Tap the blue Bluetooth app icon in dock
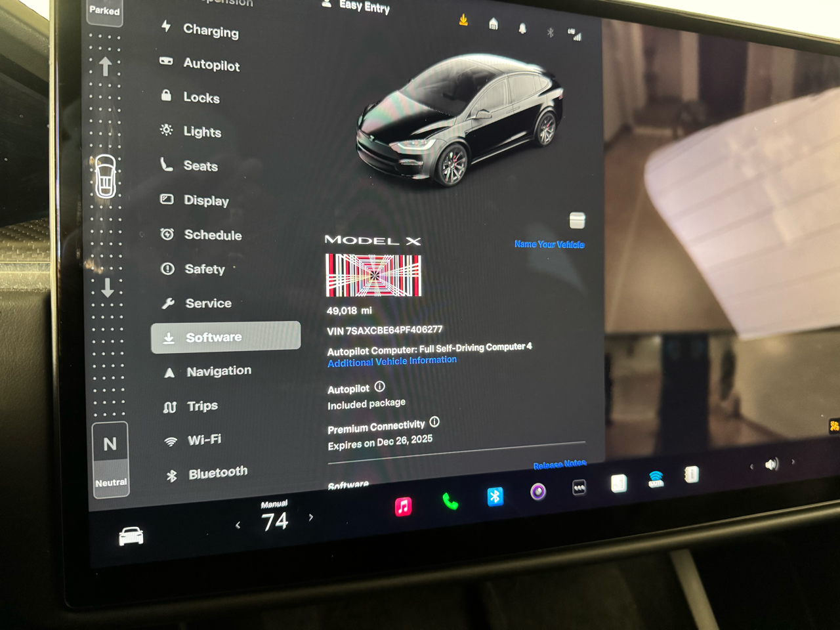Screen dimensions: 840x630 coord(495,497)
